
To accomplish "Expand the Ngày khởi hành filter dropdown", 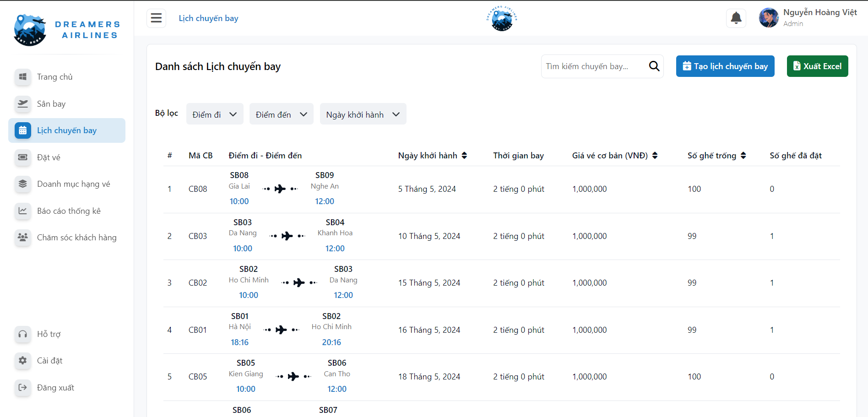I will (363, 114).
